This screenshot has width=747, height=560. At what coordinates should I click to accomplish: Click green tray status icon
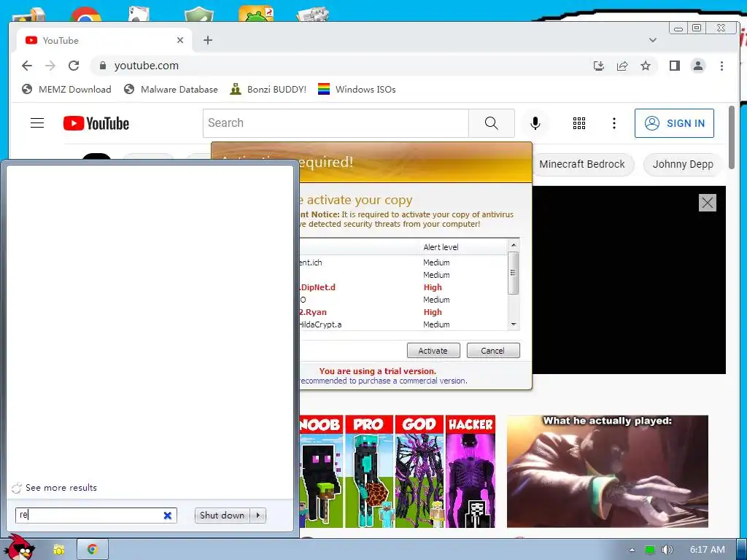[x=649, y=550]
